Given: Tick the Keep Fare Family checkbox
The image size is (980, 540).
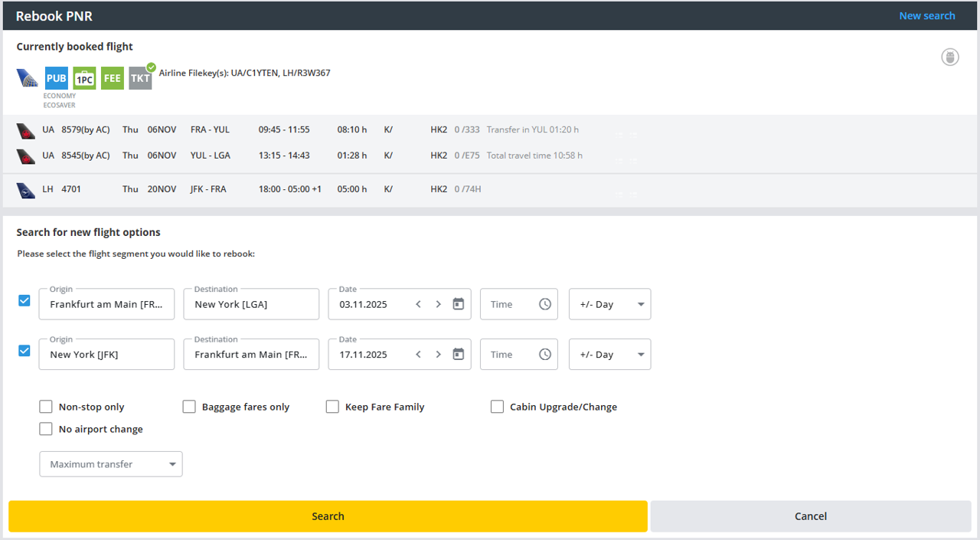Looking at the screenshot, I should pyautogui.click(x=332, y=407).
